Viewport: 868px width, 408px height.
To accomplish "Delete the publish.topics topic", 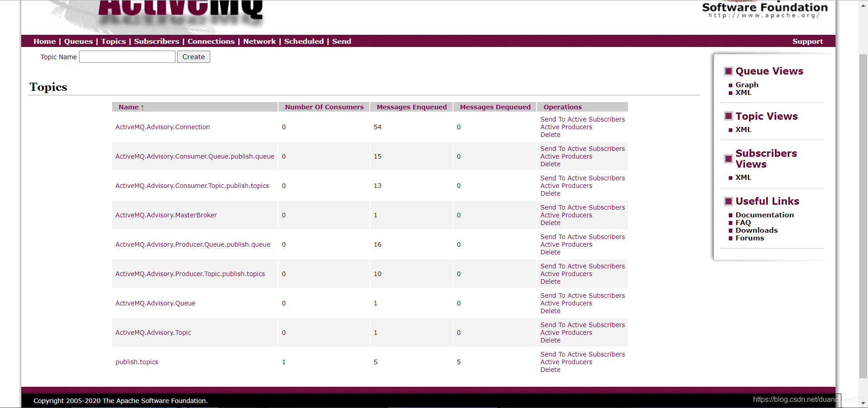I will tap(550, 370).
